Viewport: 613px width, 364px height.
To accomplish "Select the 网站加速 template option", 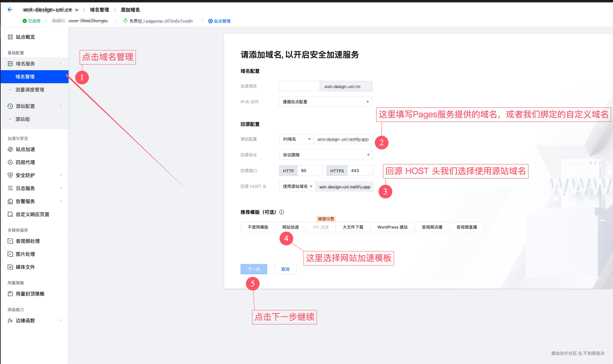I will [290, 227].
